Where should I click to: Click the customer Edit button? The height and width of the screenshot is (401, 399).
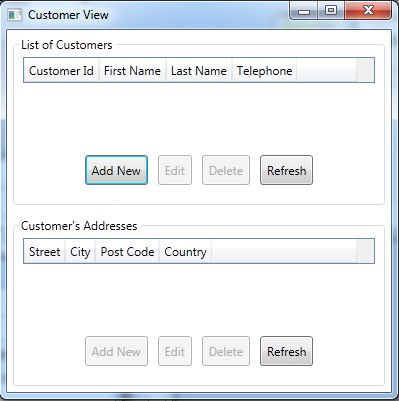(175, 170)
